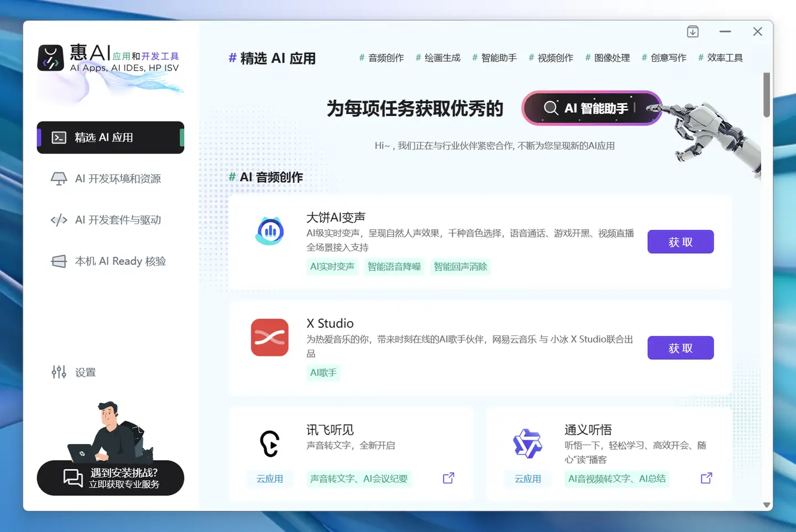Click the 通义听悟 title text
The height and width of the screenshot is (532, 796).
pyautogui.click(x=588, y=430)
